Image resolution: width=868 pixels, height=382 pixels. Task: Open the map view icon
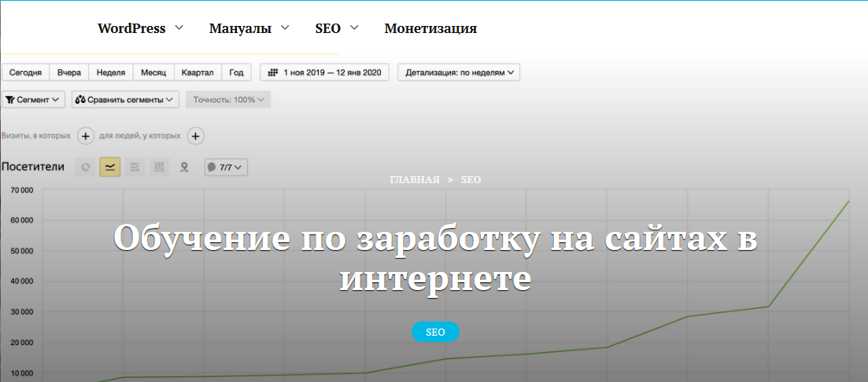(184, 167)
